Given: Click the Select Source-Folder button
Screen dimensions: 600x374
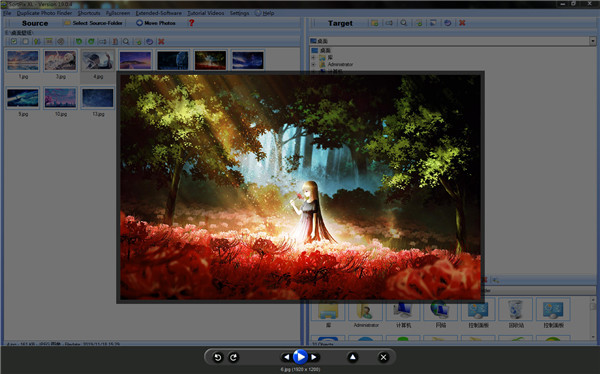Looking at the screenshot, I should [x=93, y=23].
